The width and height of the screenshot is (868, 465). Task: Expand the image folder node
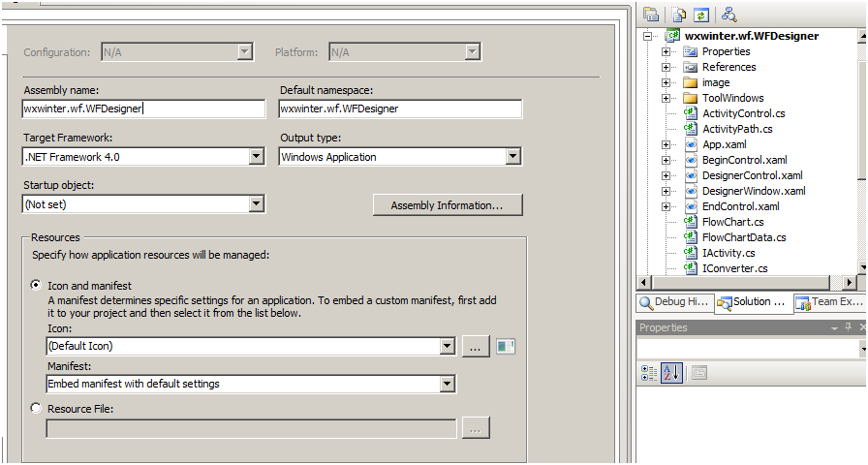(666, 82)
